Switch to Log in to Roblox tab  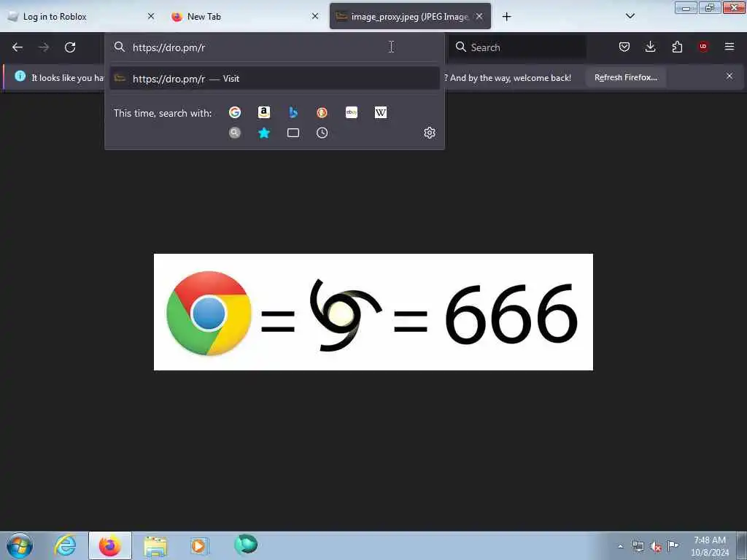(x=82, y=16)
